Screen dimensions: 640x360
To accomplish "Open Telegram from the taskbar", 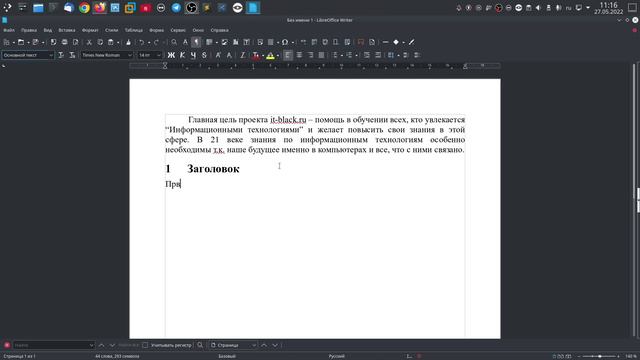I will point(176,7).
